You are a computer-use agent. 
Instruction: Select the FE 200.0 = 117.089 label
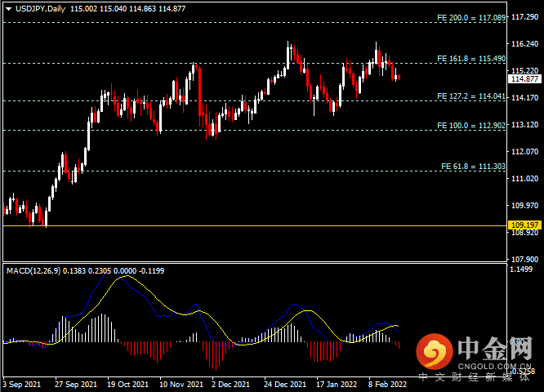pos(471,17)
